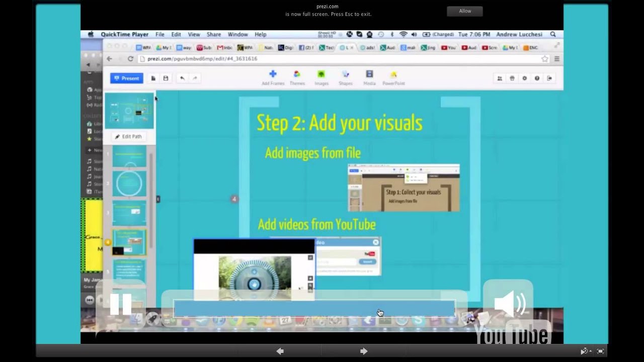The image size is (644, 362).
Task: Bookmark page with the star icon
Action: coord(544,59)
